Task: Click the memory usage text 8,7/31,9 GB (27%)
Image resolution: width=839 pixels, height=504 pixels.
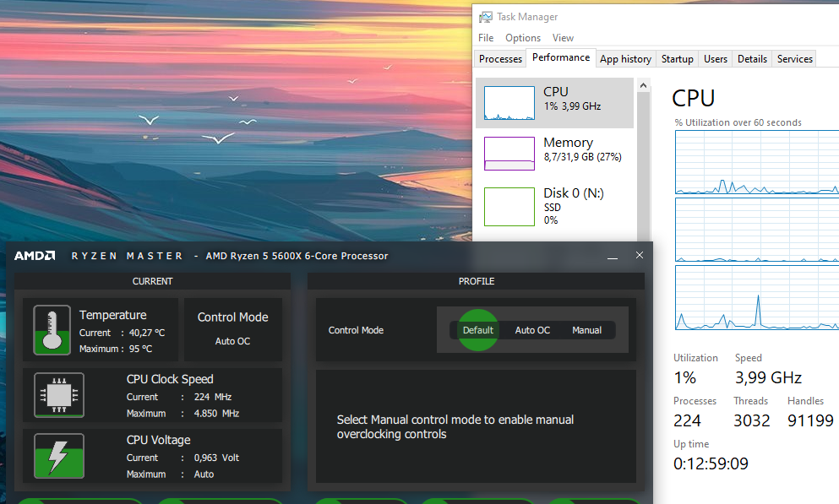Action: 583,156
